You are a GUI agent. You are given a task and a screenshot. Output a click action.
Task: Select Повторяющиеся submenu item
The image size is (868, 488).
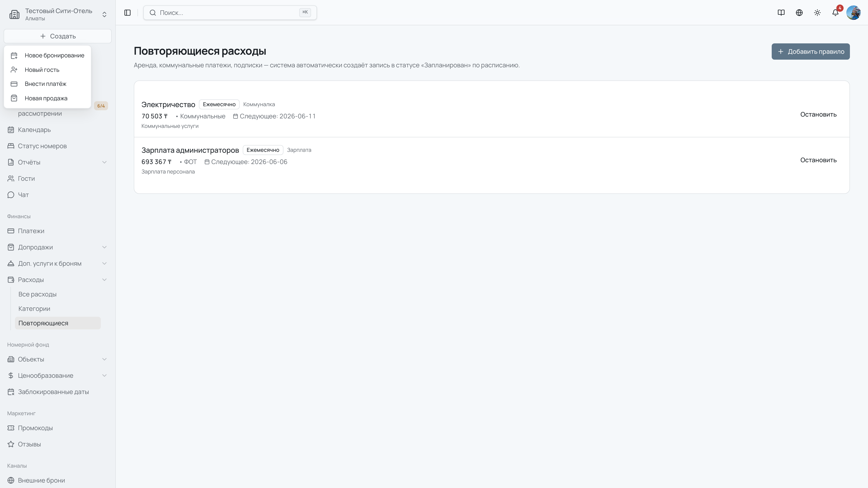pos(58,323)
